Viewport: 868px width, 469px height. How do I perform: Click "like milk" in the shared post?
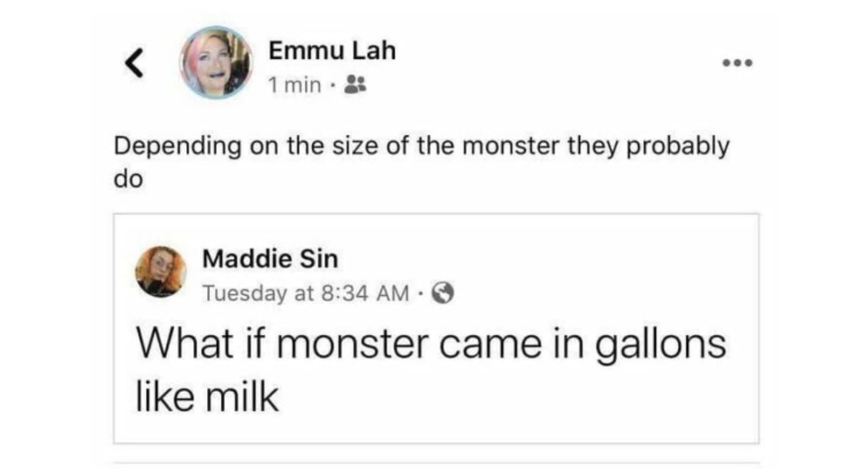click(x=207, y=396)
